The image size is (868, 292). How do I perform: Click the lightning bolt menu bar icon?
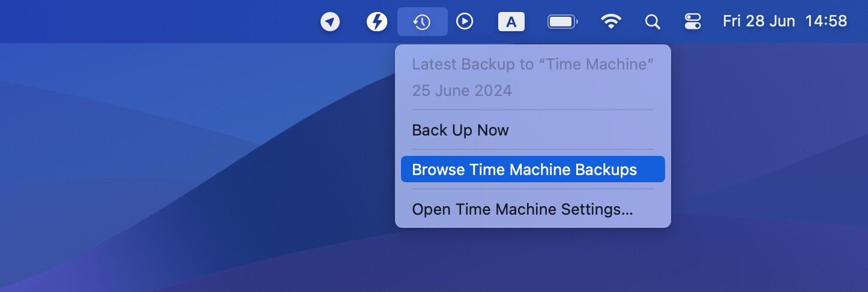click(x=376, y=22)
